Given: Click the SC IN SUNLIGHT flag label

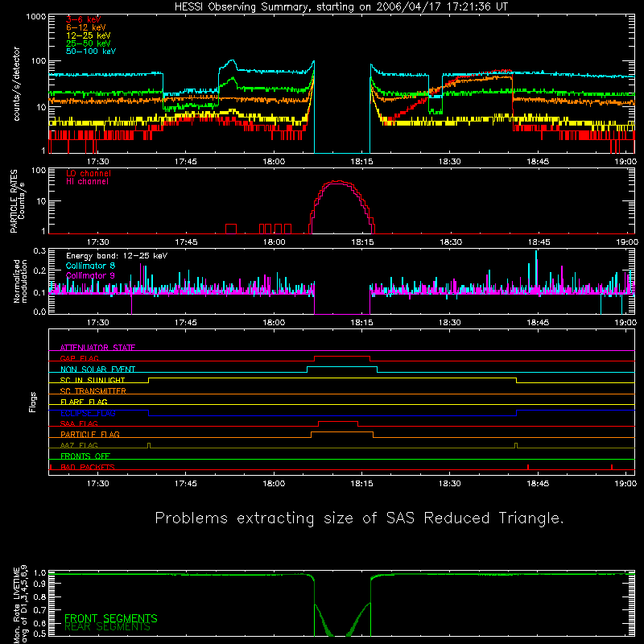Looking at the screenshot, I should tap(93, 380).
